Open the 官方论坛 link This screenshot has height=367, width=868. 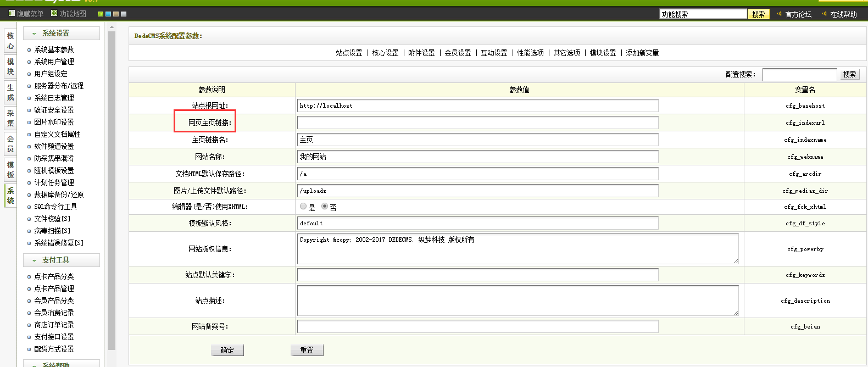(x=798, y=14)
